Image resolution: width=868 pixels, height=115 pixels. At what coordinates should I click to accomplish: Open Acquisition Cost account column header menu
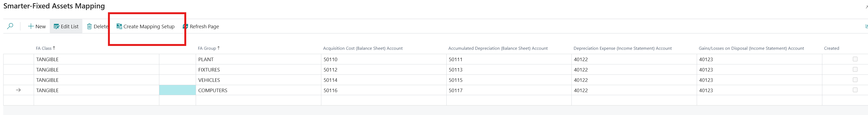363,48
